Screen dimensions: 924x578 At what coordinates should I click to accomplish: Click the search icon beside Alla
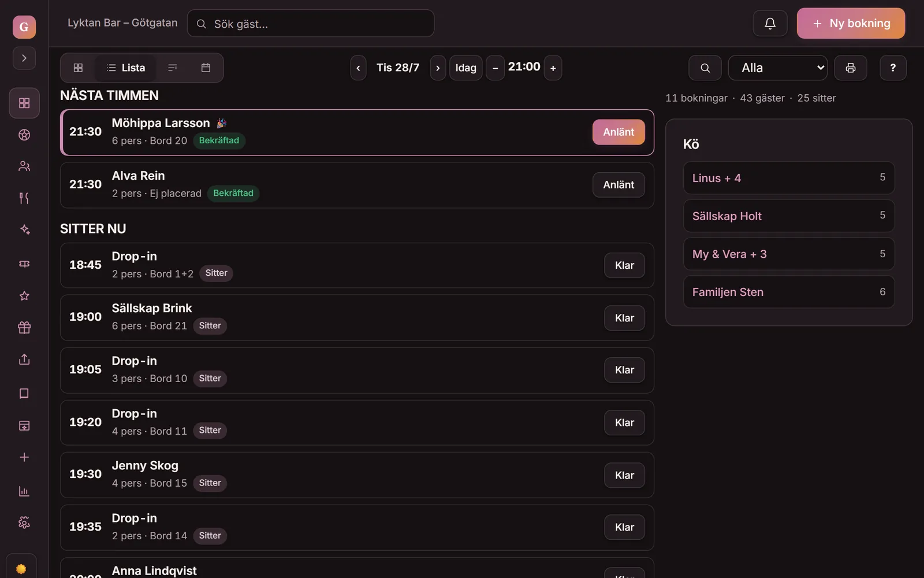coord(705,68)
